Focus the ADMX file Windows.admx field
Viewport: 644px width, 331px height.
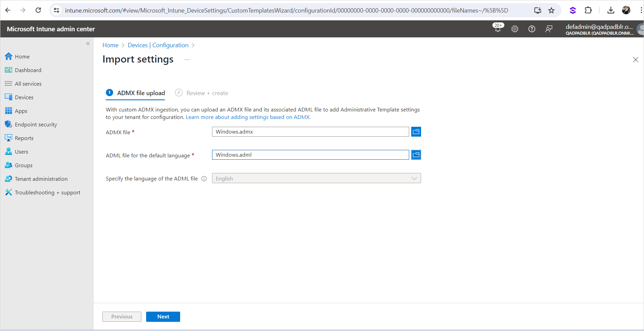[x=311, y=132]
